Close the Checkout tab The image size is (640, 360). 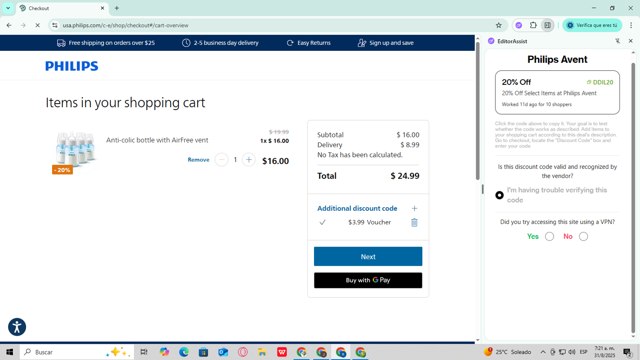point(102,8)
